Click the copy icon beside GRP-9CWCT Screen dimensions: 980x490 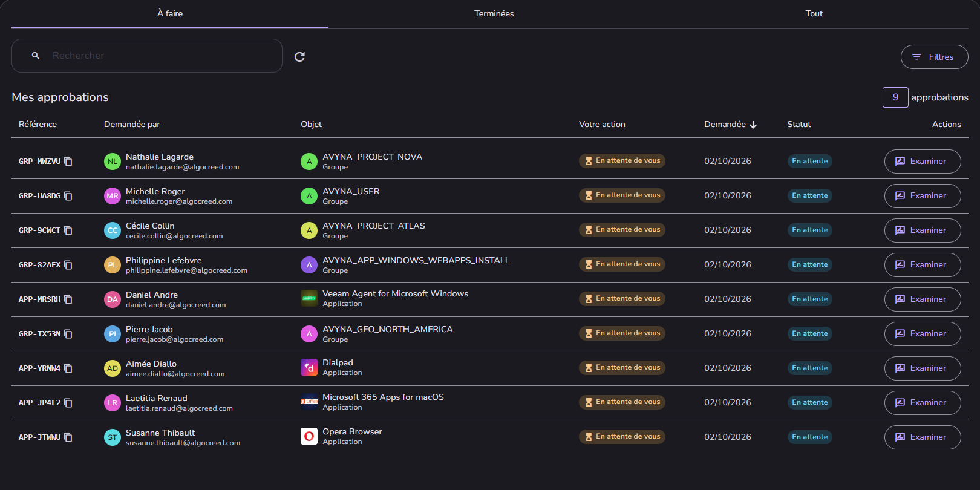tap(68, 230)
